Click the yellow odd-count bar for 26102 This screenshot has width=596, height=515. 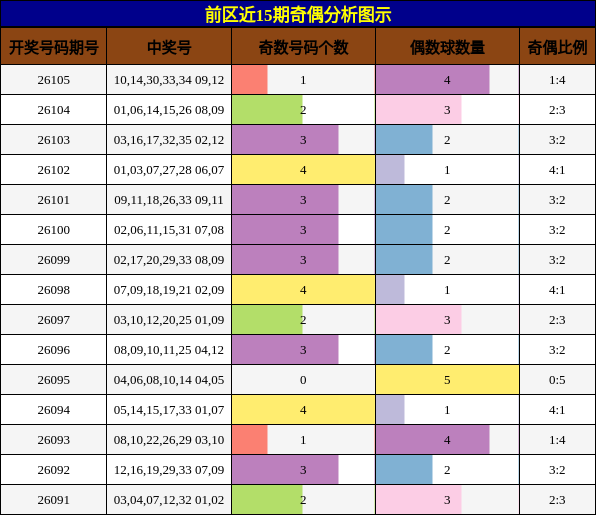[303, 170]
